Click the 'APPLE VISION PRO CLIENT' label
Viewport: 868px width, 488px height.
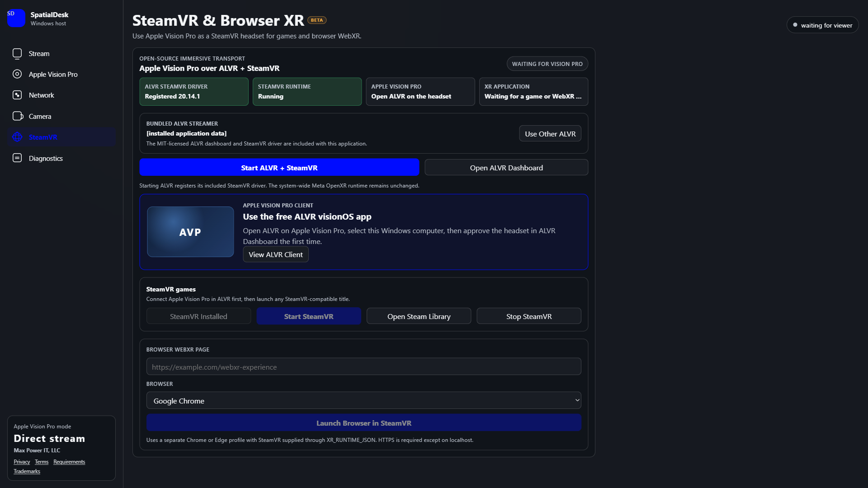pyautogui.click(x=278, y=206)
